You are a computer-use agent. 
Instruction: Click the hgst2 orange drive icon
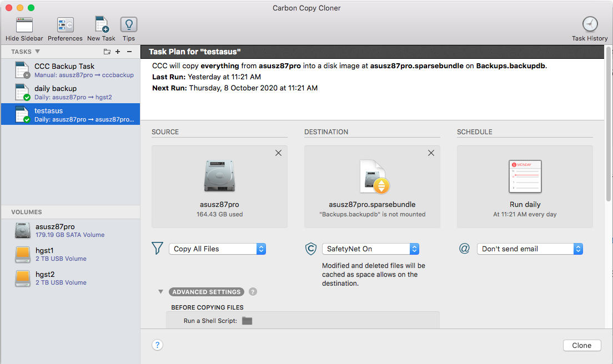click(x=23, y=278)
